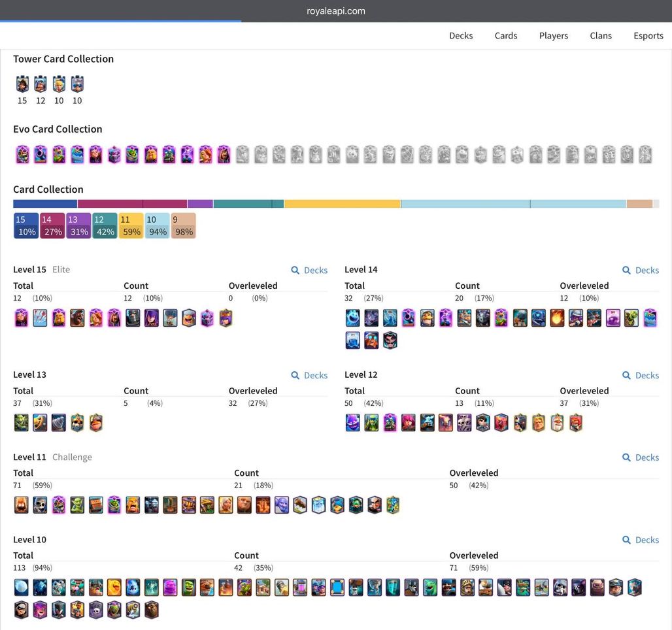Image resolution: width=672 pixels, height=630 pixels.
Task: Open the Hog Rider card in Level 15
Action: pyautogui.click(x=77, y=318)
